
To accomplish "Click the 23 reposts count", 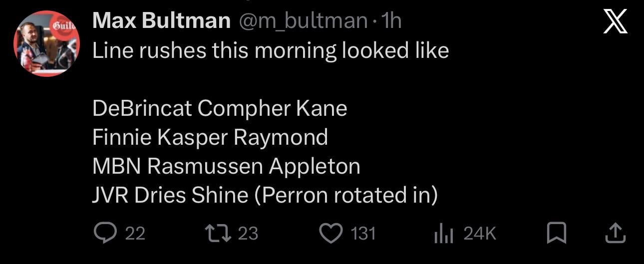I will click(x=248, y=233).
